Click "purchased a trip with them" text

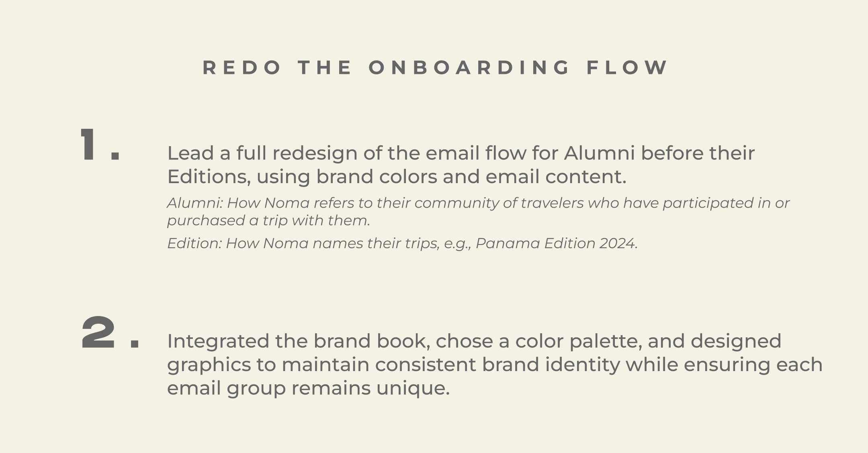[268, 220]
